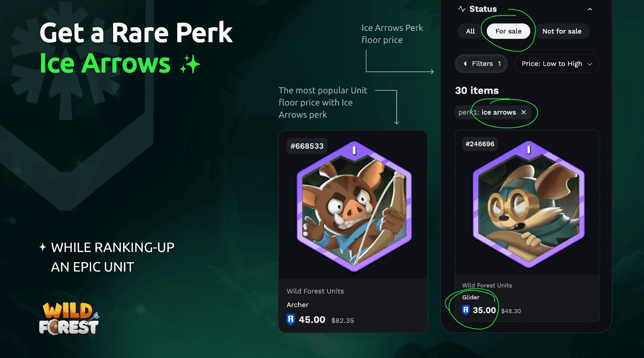Remove the perk1: ice arrows filter
The height and width of the screenshot is (358, 644).
[x=524, y=112]
